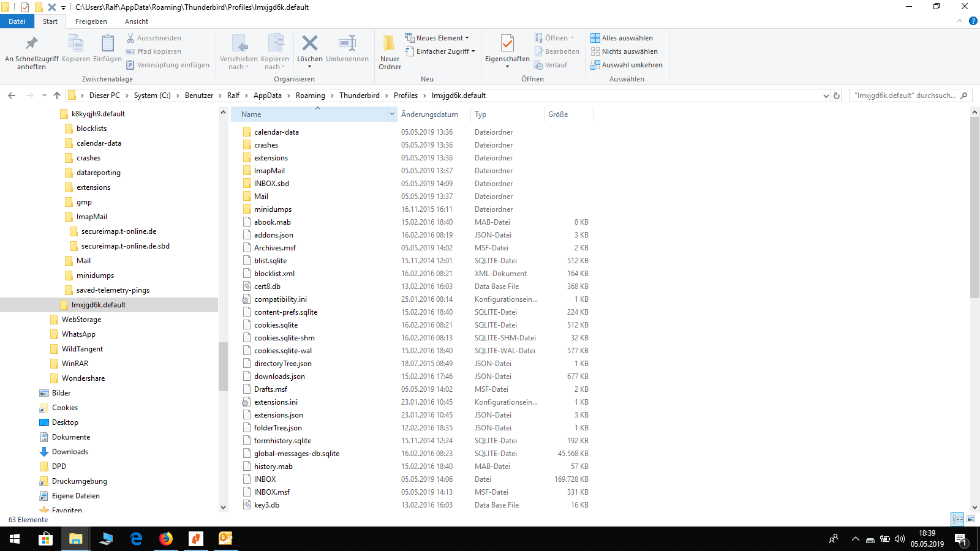The image size is (980, 551).
Task: Click the Verlauf history icon
Action: [x=539, y=65]
